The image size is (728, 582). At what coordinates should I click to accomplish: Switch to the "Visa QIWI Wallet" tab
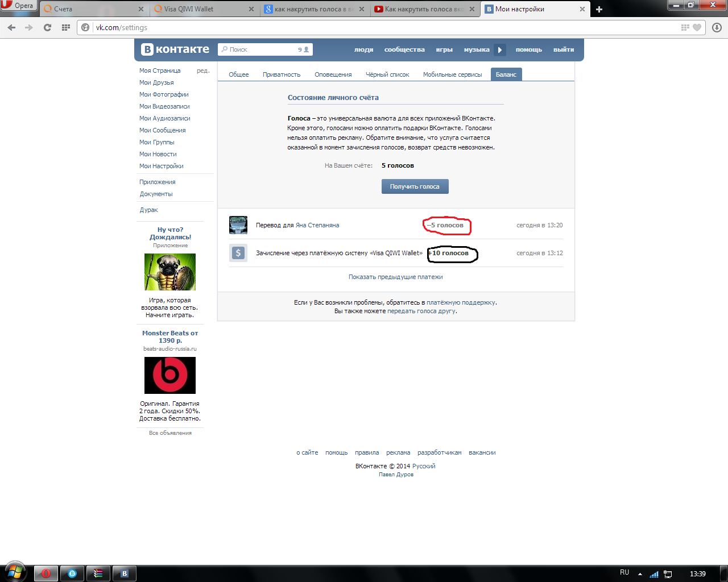coord(204,9)
